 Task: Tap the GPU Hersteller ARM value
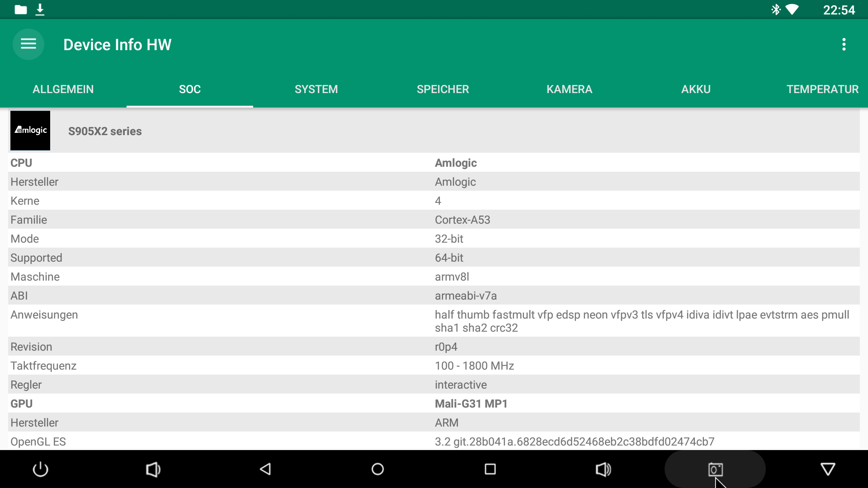tap(447, 422)
